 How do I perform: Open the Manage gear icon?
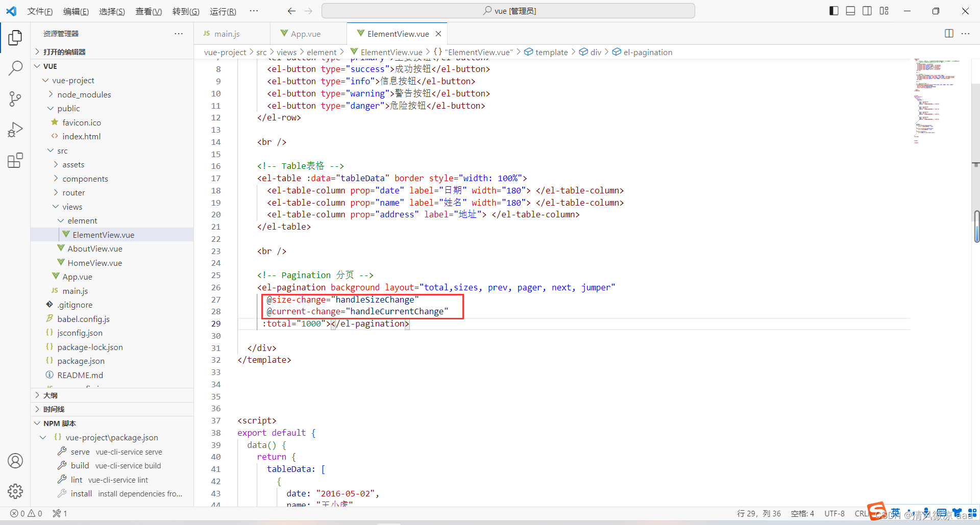[15, 491]
